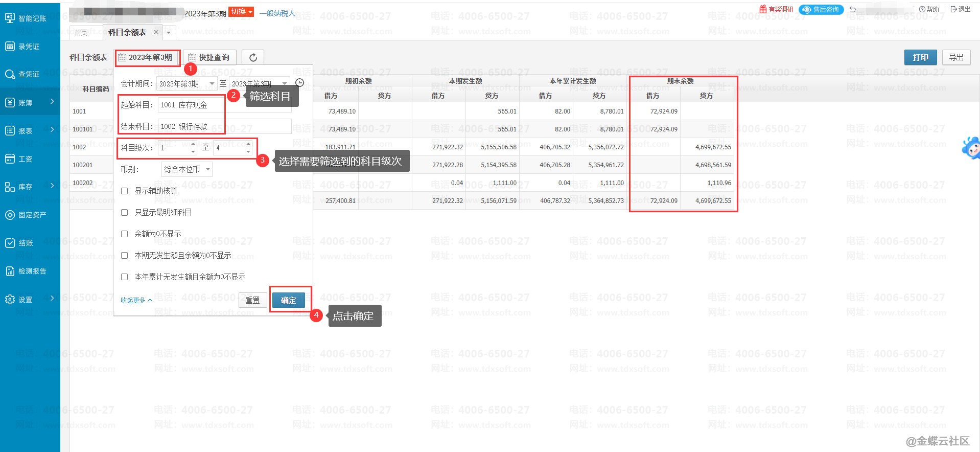Expand the 账簿 sidebar submenu
The height and width of the screenshot is (452, 980).
click(30, 103)
